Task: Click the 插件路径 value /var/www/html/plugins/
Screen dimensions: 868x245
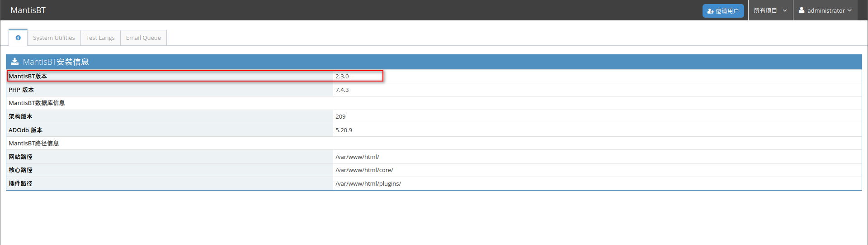Action: 368,183
